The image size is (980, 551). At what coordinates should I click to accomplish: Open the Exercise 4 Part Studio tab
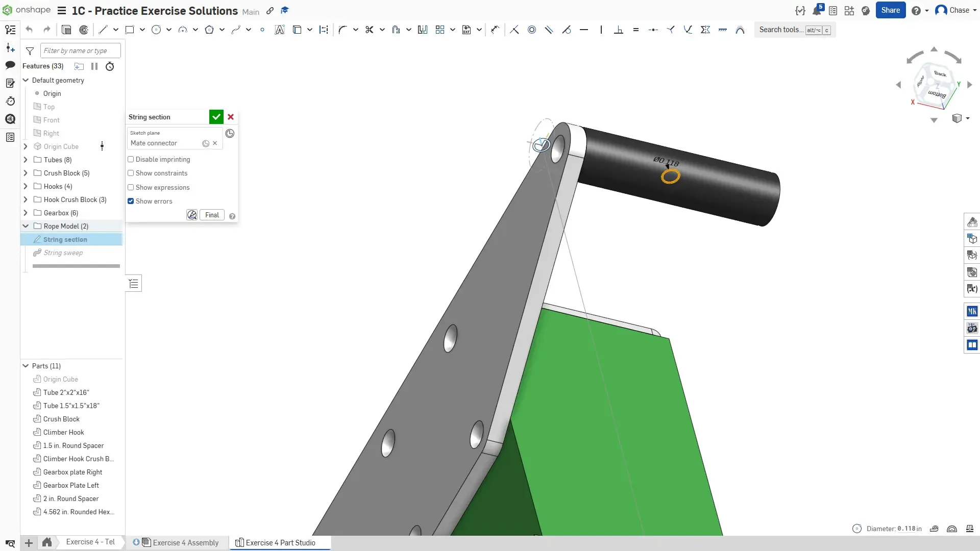click(x=280, y=542)
